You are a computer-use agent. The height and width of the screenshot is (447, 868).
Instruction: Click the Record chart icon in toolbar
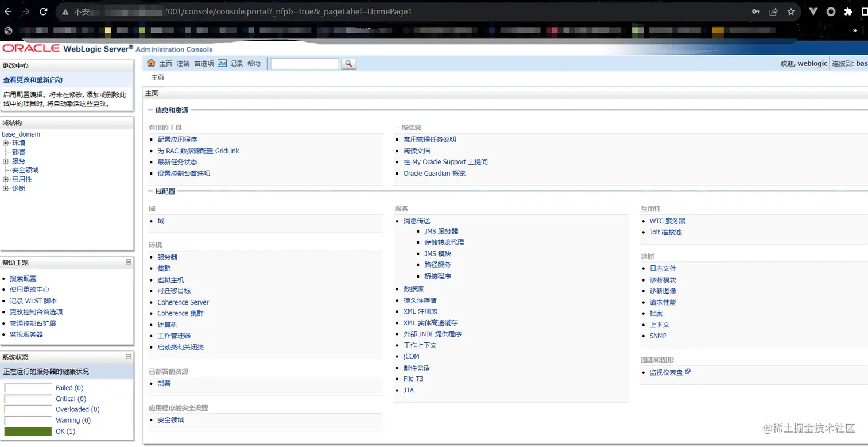tap(222, 63)
